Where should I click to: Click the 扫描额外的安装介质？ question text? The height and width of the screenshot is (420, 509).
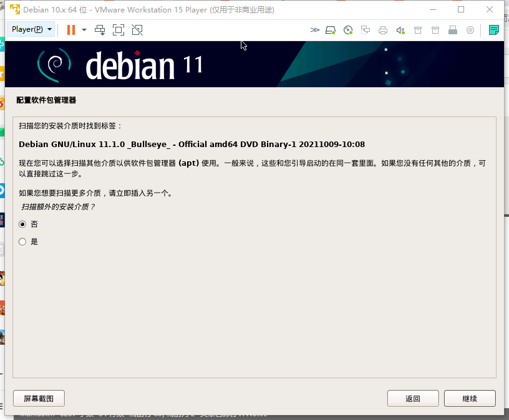tap(58, 207)
